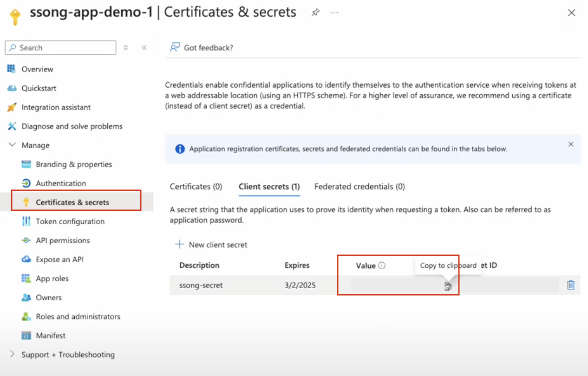Screen dimensions: 588x376
Task: Collapse the left sidebar with the double chevron
Action: [x=144, y=47]
